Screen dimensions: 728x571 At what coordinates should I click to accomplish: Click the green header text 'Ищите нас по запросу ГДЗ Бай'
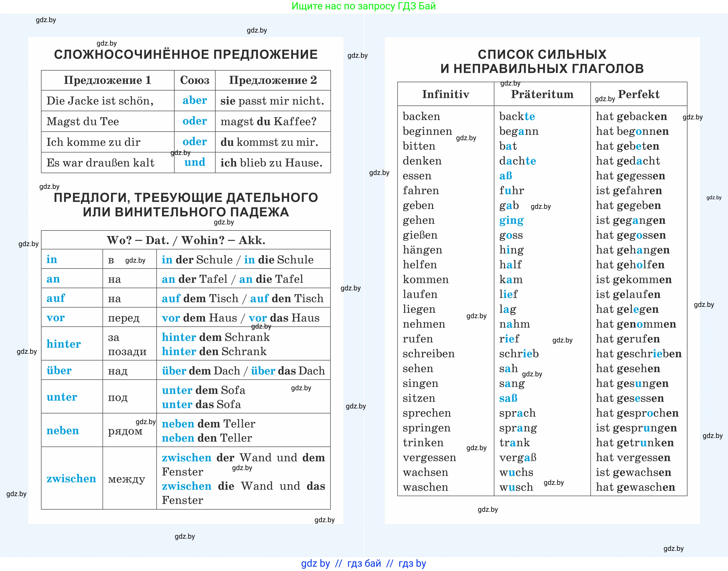[364, 6]
